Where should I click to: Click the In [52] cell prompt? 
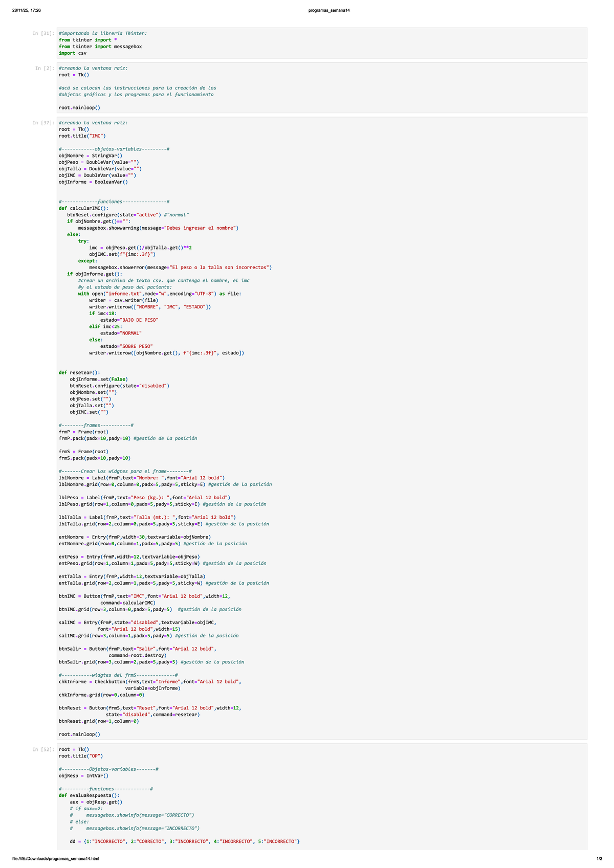pos(43,749)
